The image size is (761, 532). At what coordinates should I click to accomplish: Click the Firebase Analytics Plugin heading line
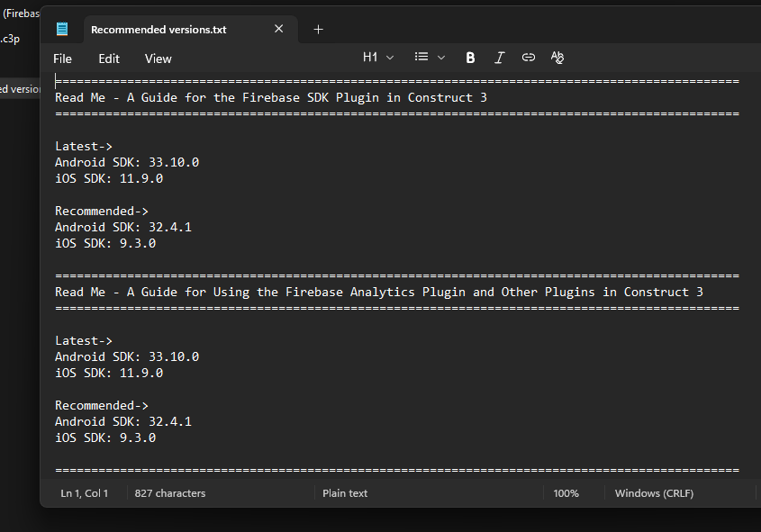379,292
